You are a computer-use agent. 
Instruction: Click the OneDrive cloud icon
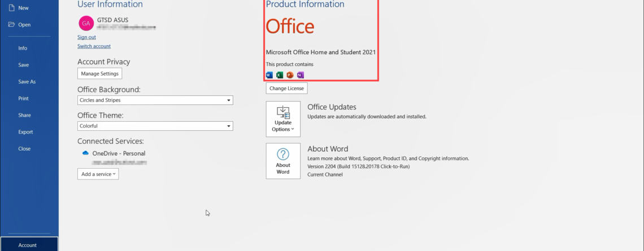coord(86,153)
